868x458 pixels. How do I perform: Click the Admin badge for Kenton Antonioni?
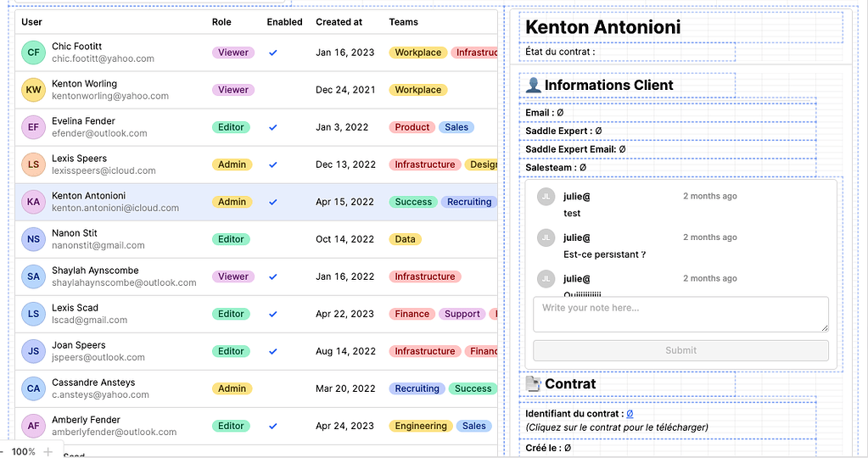pos(232,202)
